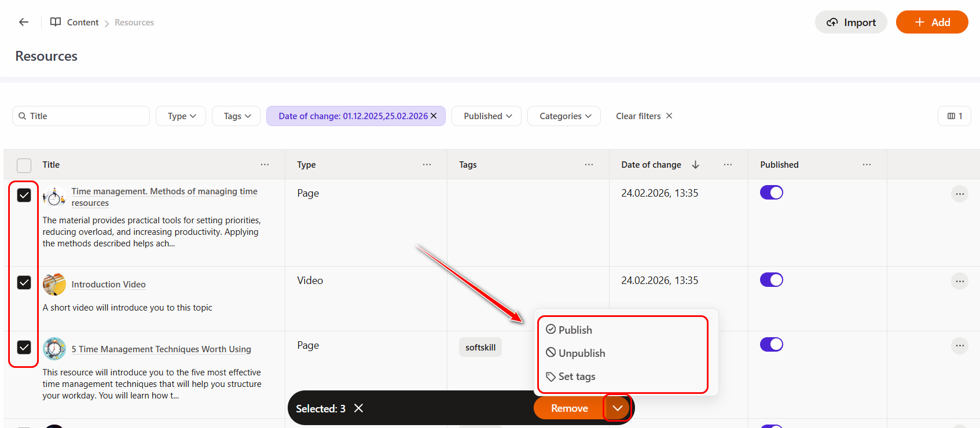The width and height of the screenshot is (980, 428).
Task: Open Title column options ellipsis
Action: [265, 165]
